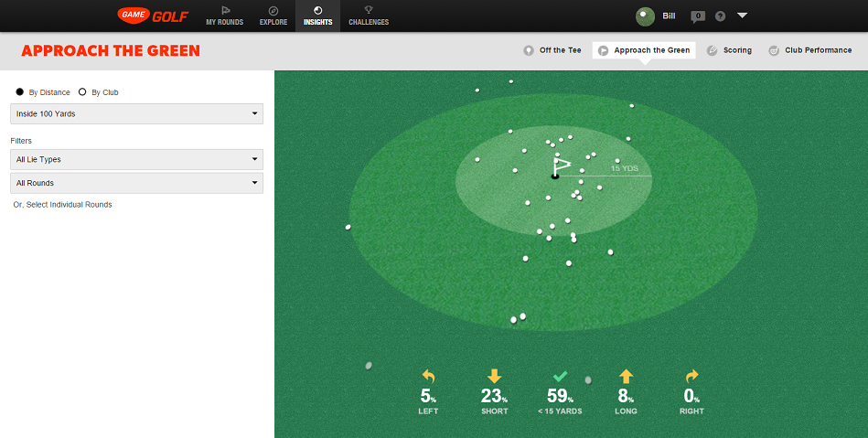
Task: Open the notifications message icon
Action: point(698,16)
